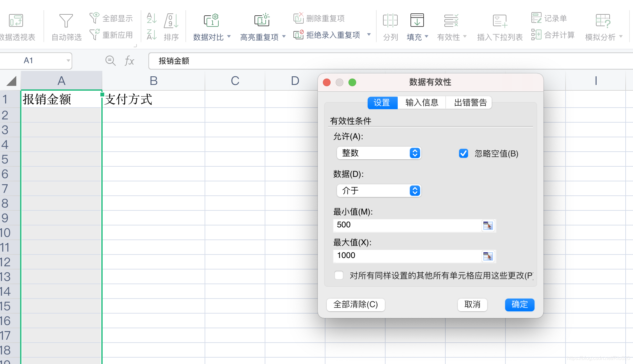The width and height of the screenshot is (633, 364).
Task: Switch to the 设置 tab
Action: 382,103
